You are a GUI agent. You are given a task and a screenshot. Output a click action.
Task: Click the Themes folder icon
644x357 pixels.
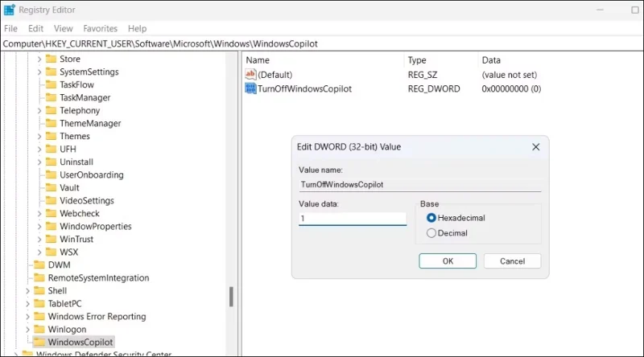coord(51,136)
